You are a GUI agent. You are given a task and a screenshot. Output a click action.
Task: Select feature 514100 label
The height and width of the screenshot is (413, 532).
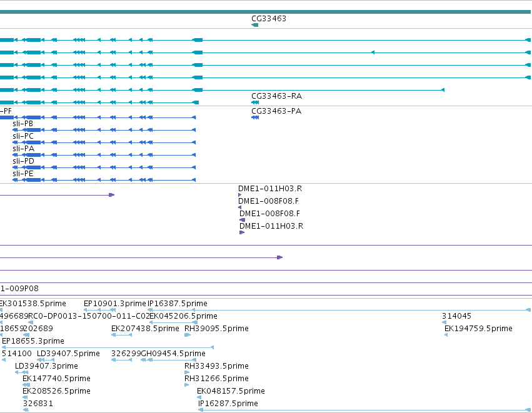tap(17, 354)
